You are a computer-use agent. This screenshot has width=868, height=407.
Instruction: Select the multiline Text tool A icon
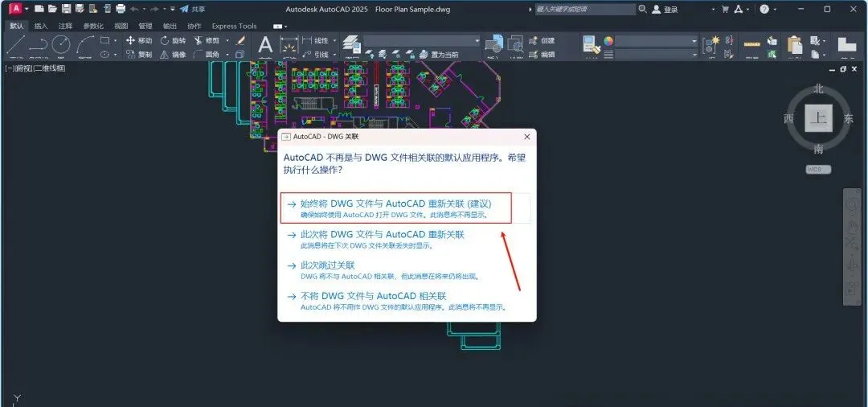coord(266,45)
